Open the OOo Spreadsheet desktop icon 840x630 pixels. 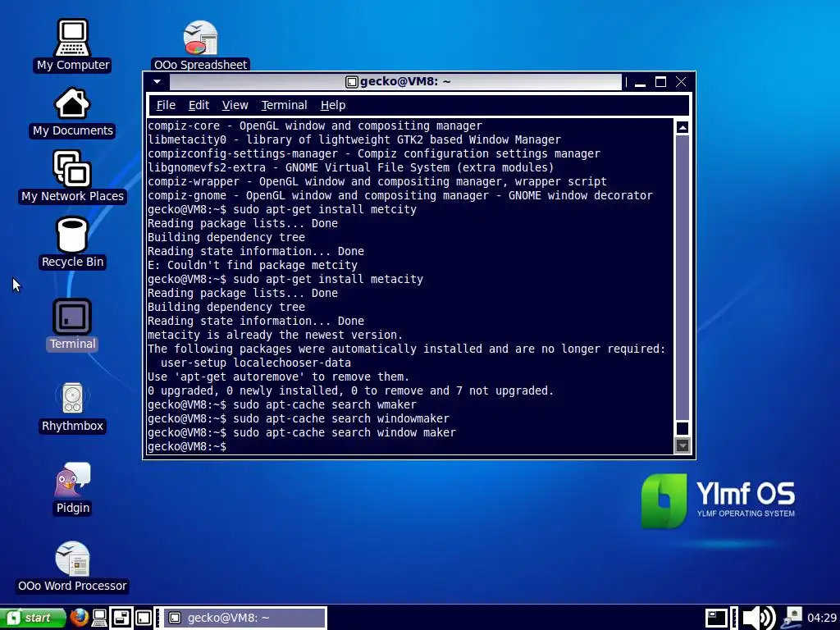tap(200, 46)
